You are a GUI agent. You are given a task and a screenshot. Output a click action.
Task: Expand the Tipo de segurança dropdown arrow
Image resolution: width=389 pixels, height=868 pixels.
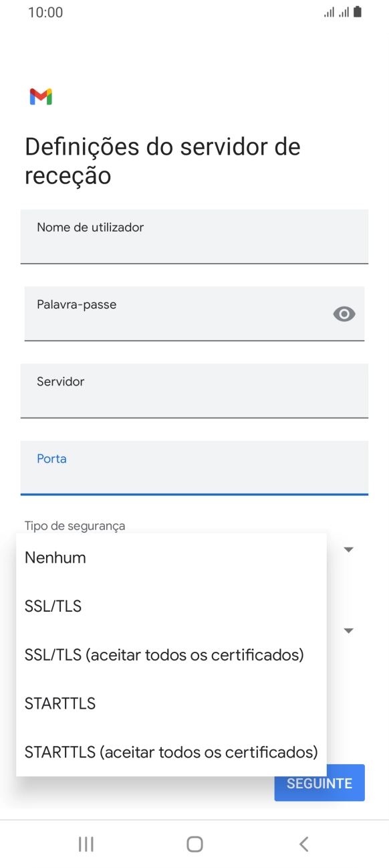tap(348, 549)
